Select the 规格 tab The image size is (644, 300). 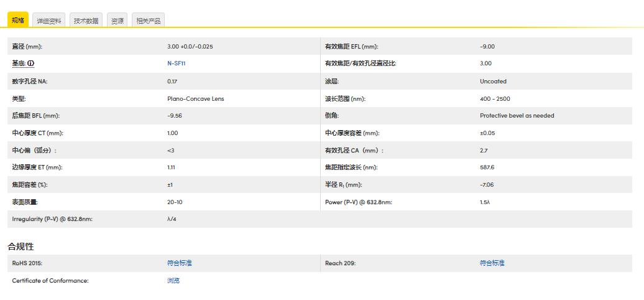(18, 20)
